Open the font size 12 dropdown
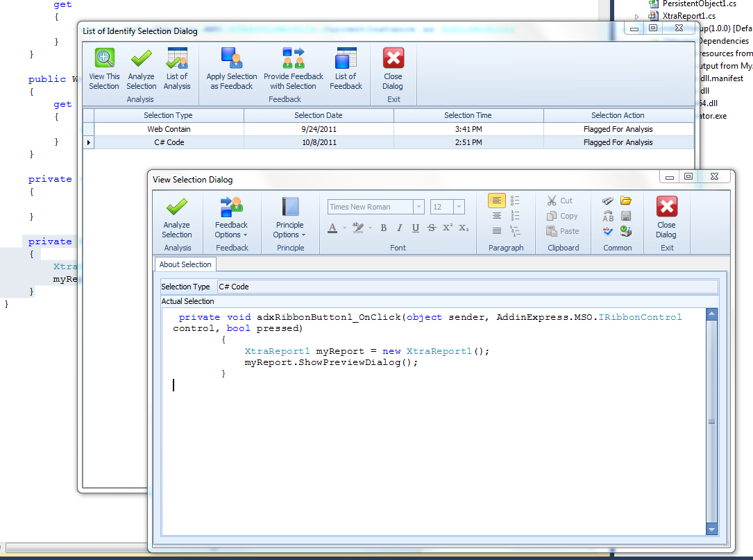The height and width of the screenshot is (560, 753). (x=459, y=207)
